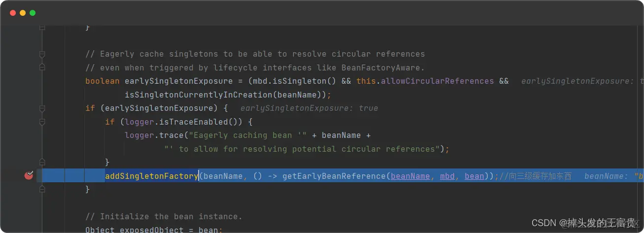Image resolution: width=644 pixels, height=233 pixels.
Task: Click the 'boolean' keyword
Action: click(102, 81)
